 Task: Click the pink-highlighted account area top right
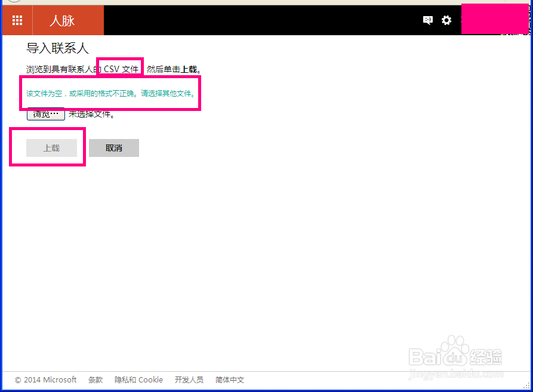pos(495,18)
